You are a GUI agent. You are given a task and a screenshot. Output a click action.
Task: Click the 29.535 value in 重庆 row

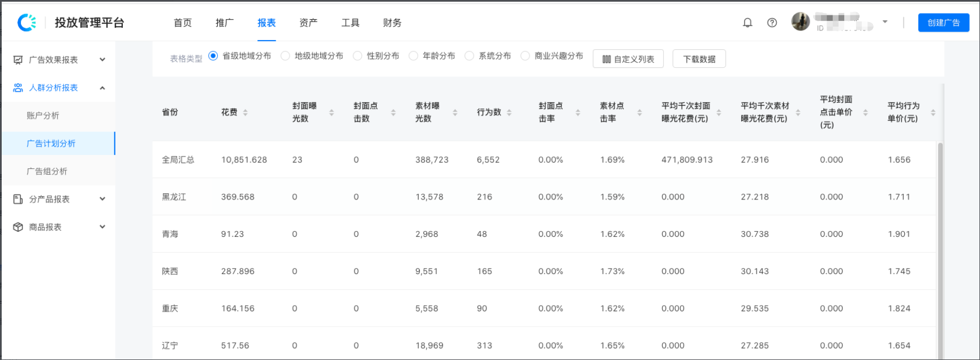[755, 309]
